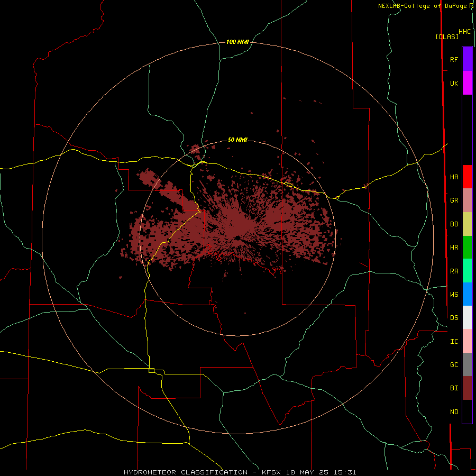
Task: Click the WS legend label
Action: (x=454, y=295)
